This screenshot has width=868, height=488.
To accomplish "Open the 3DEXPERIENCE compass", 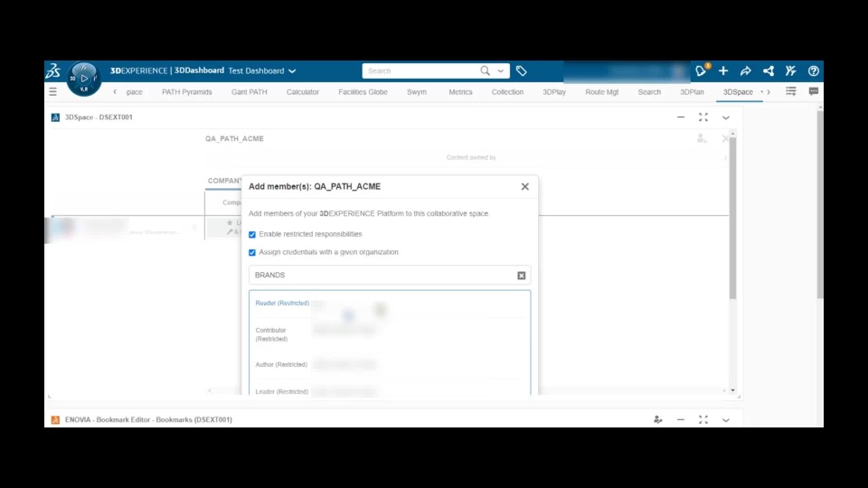I will click(x=83, y=78).
